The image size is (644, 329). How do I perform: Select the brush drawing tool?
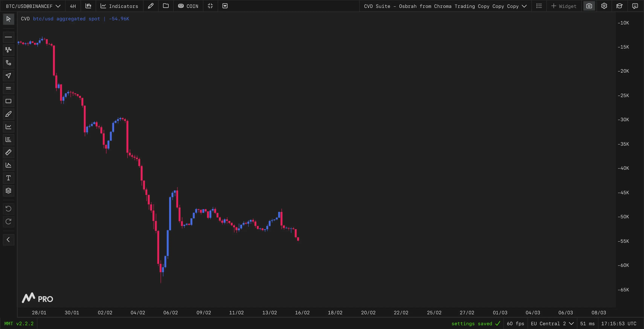[x=8, y=114]
